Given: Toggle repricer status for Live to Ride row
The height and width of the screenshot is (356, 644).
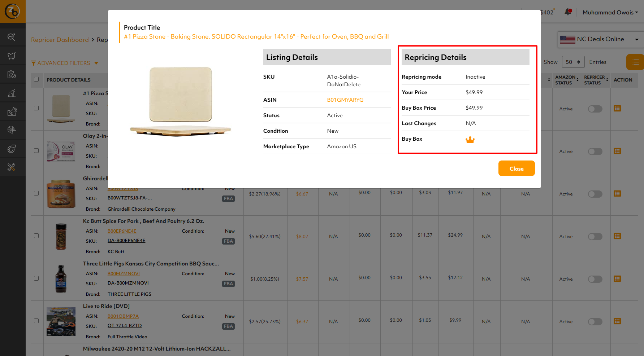Looking at the screenshot, I should (595, 322).
